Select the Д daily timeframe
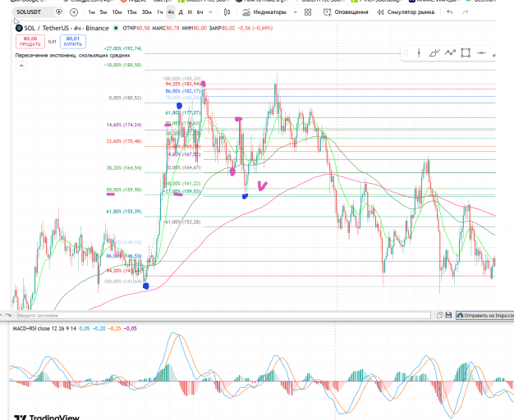This screenshot has width=514, height=420. (181, 12)
